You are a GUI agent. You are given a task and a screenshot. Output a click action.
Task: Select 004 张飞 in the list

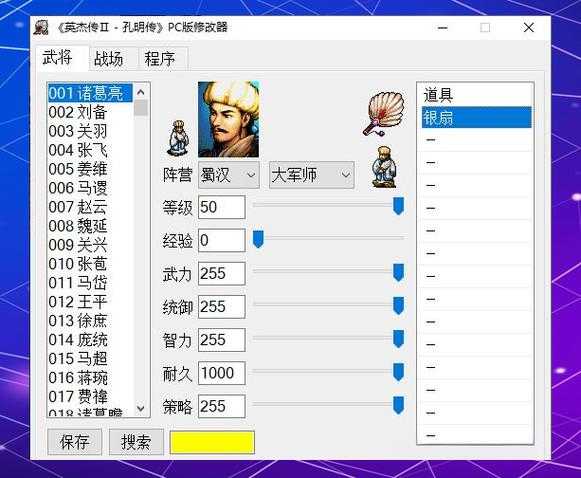[90, 150]
